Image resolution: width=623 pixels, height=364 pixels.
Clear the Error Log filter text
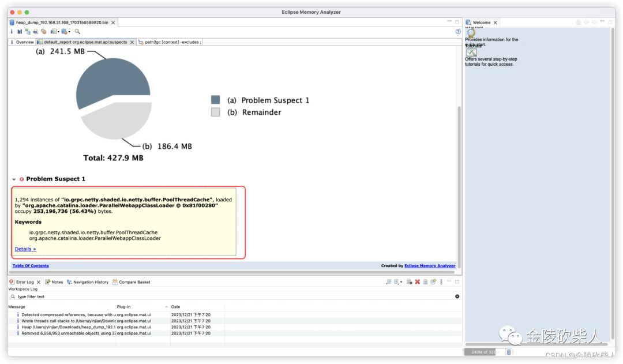point(457,297)
